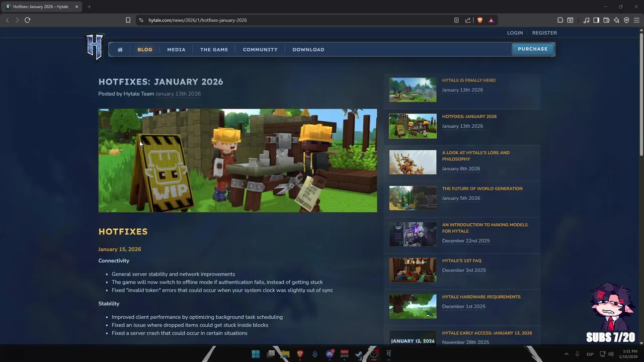The height and width of the screenshot is (362, 644).
Task: Click the January 13th 2026 post date
Action: click(x=178, y=94)
